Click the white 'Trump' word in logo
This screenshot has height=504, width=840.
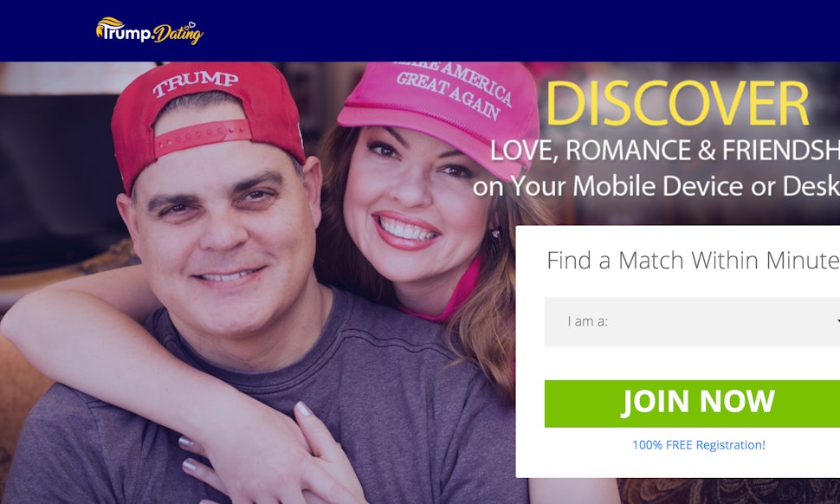(x=126, y=33)
